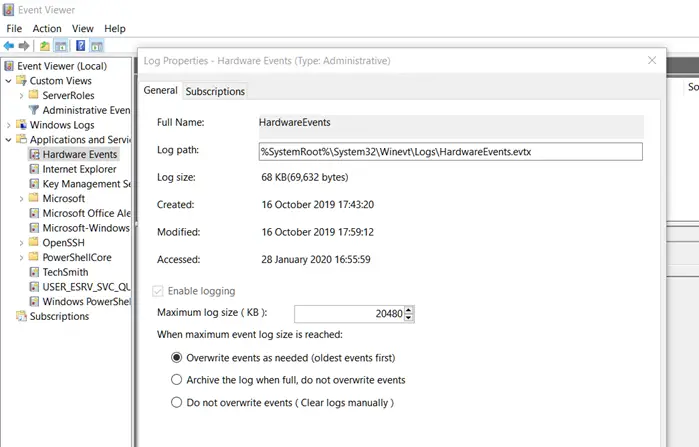Screen dimensions: 699x447
Task: Open Key Management Service log
Action: coord(86,184)
